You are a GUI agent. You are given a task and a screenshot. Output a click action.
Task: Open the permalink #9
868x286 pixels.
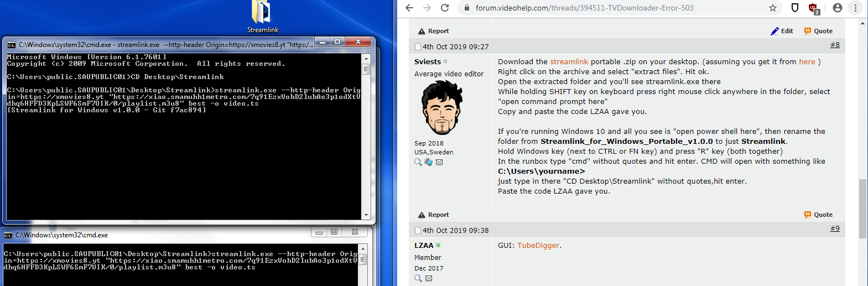click(x=835, y=228)
